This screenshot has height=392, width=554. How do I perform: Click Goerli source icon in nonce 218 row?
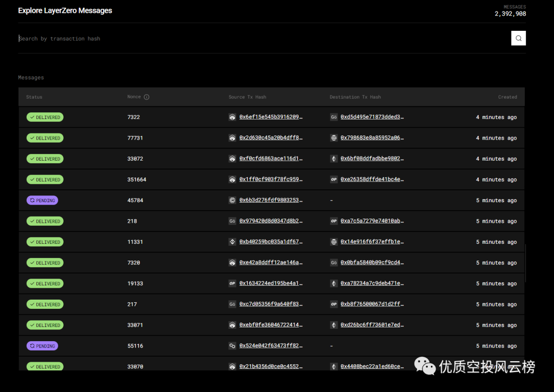[232, 221]
